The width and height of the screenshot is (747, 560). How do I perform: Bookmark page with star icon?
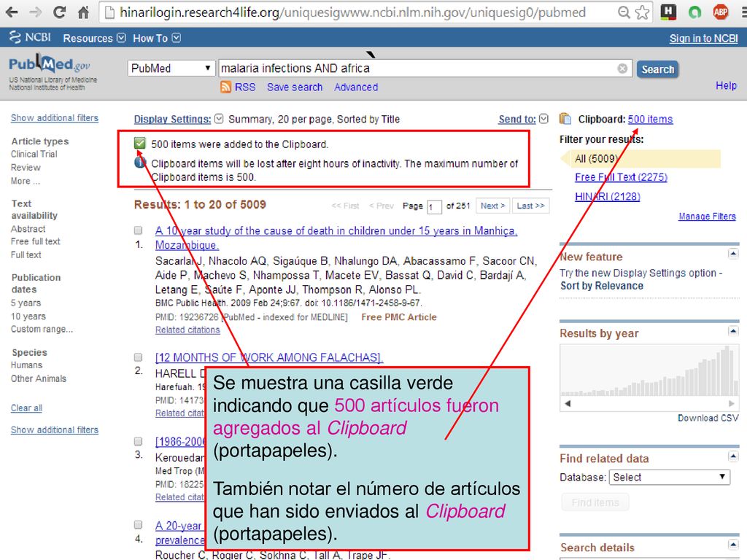[x=643, y=12]
